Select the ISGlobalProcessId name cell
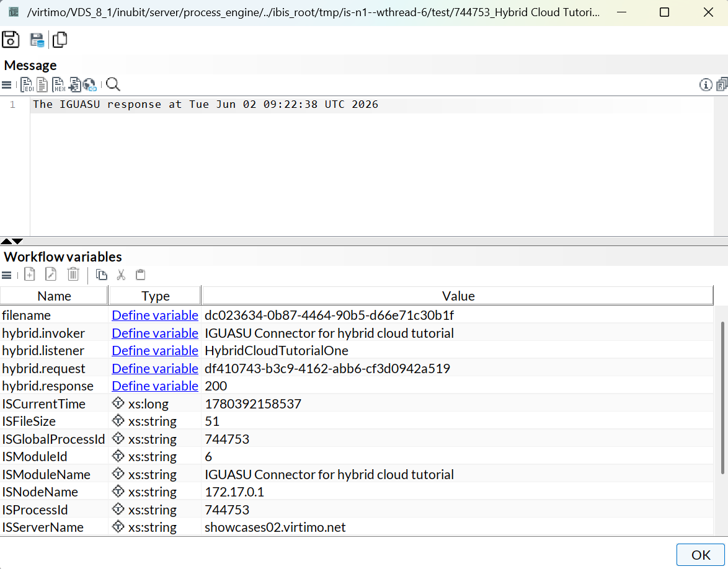 tap(54, 439)
